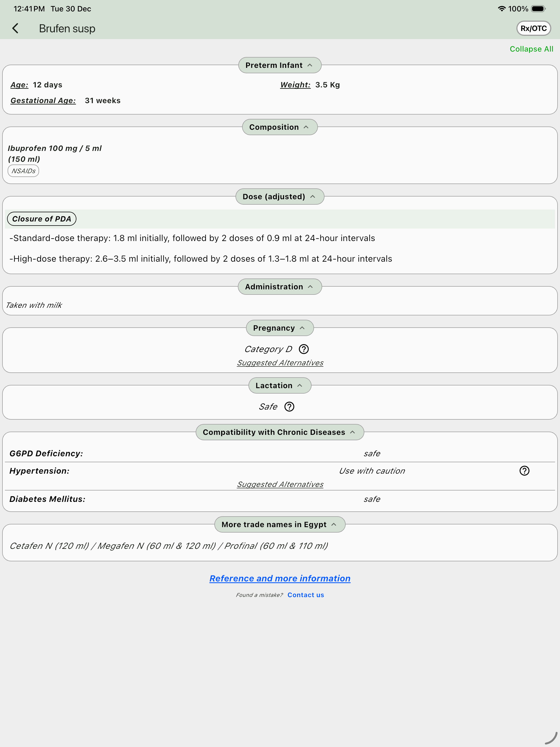Collapse the Pregnancy section

(279, 328)
